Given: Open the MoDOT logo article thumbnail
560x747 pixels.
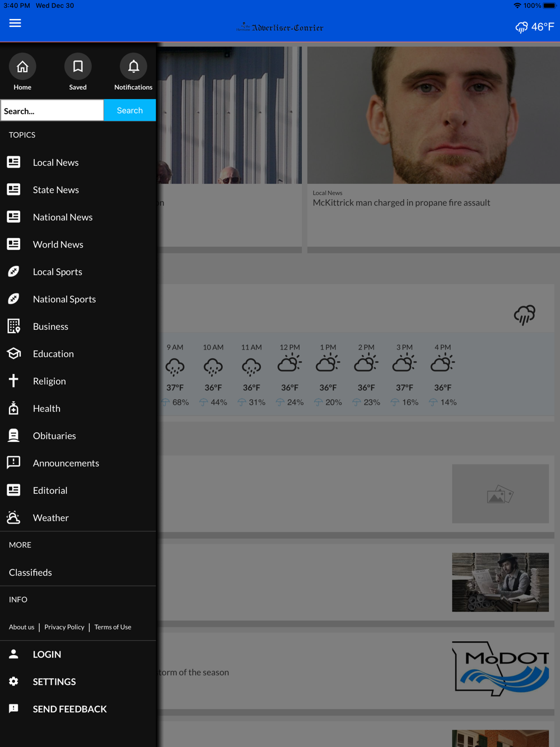Looking at the screenshot, I should click(x=501, y=669).
